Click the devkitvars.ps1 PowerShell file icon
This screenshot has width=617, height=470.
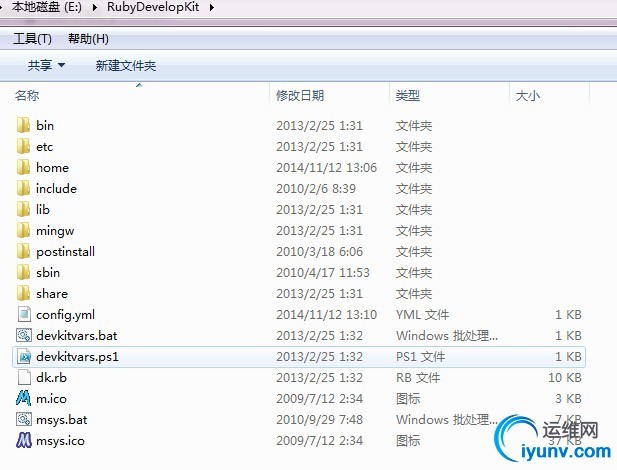pyautogui.click(x=24, y=356)
